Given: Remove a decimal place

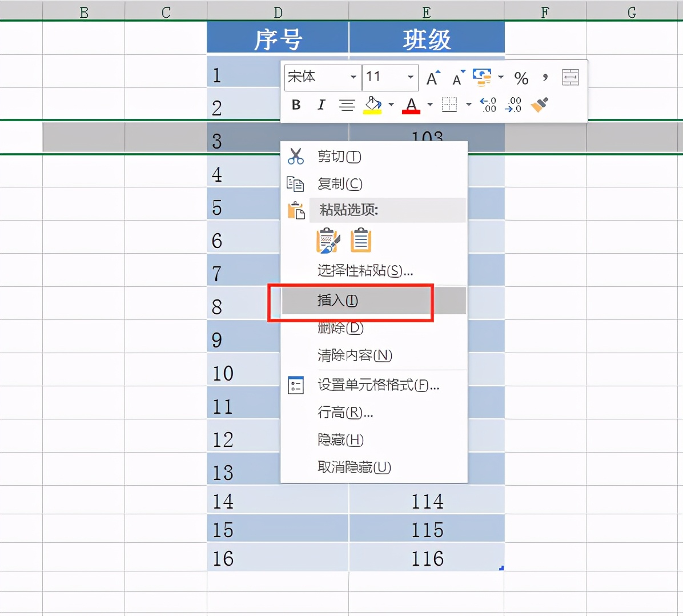Looking at the screenshot, I should (x=513, y=105).
